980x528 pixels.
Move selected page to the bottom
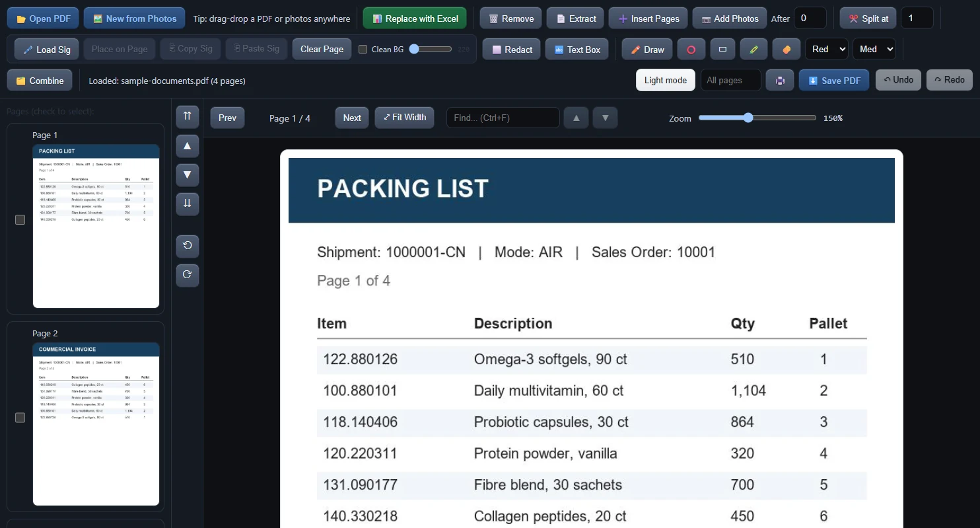pyautogui.click(x=188, y=204)
